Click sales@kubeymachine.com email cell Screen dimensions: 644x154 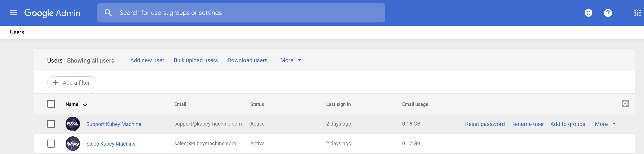(x=205, y=143)
